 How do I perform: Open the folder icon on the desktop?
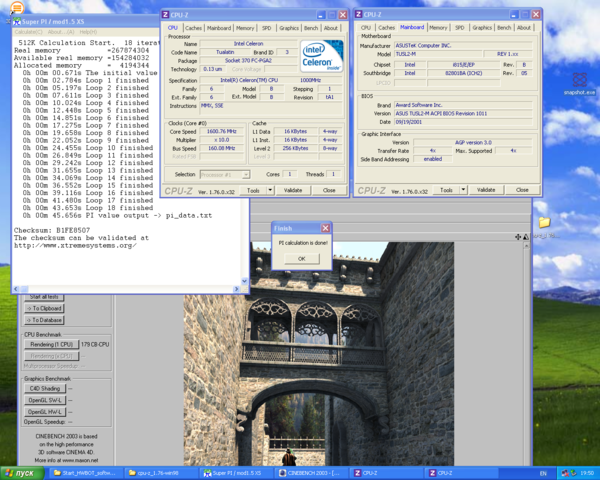point(544,222)
